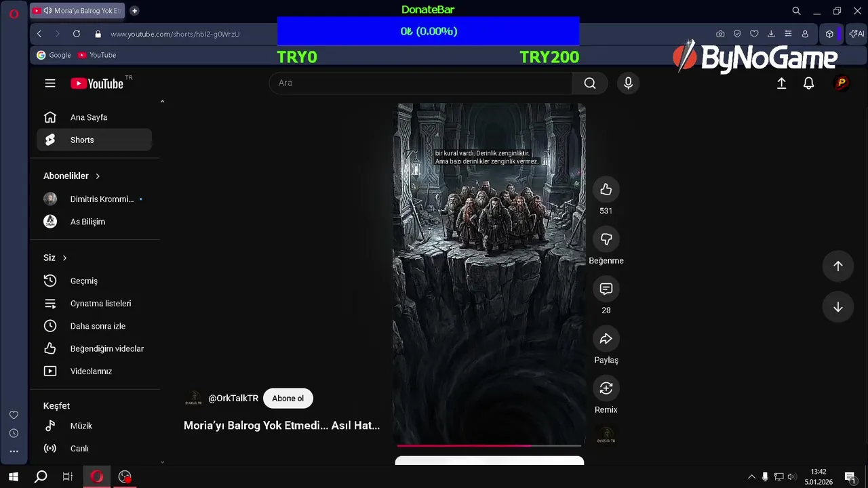Open Opera sidebar bookmarks heart icon
The height and width of the screenshot is (488, 868).
pos(14,415)
